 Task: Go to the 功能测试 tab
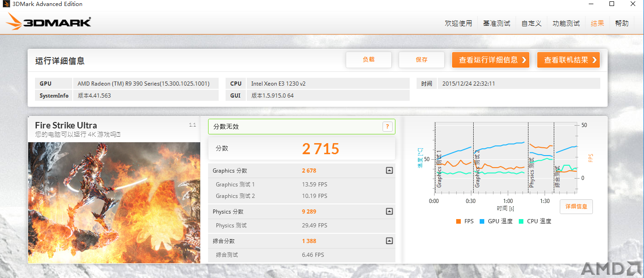566,23
